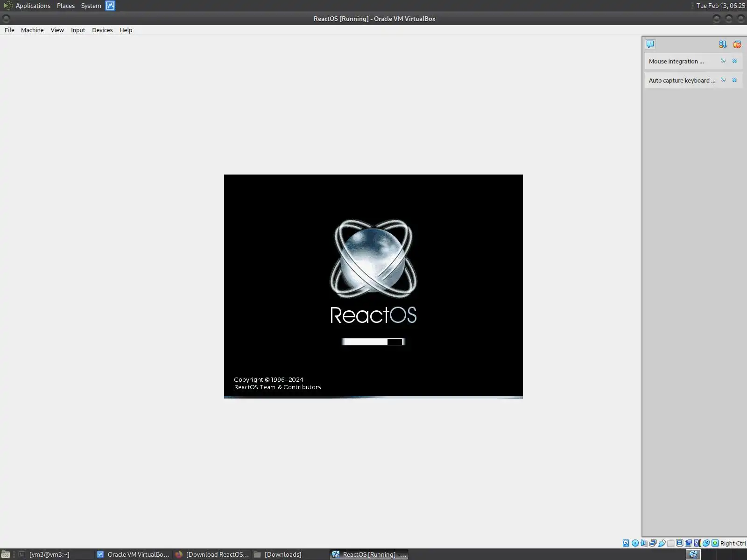Viewport: 747px width, 560px height.
Task: Open the window menu button in title bar
Action: pyautogui.click(x=6, y=19)
